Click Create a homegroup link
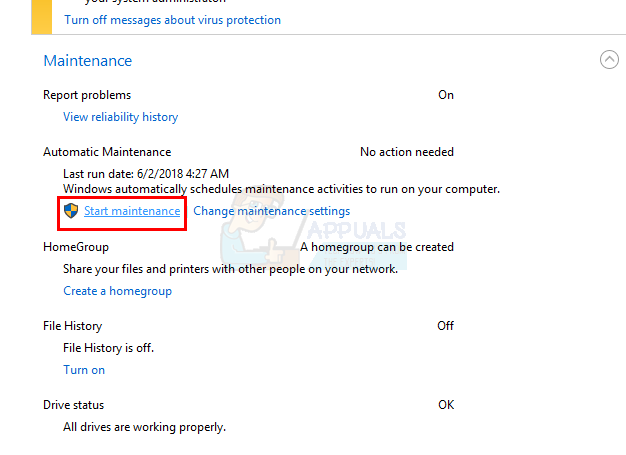 point(117,291)
